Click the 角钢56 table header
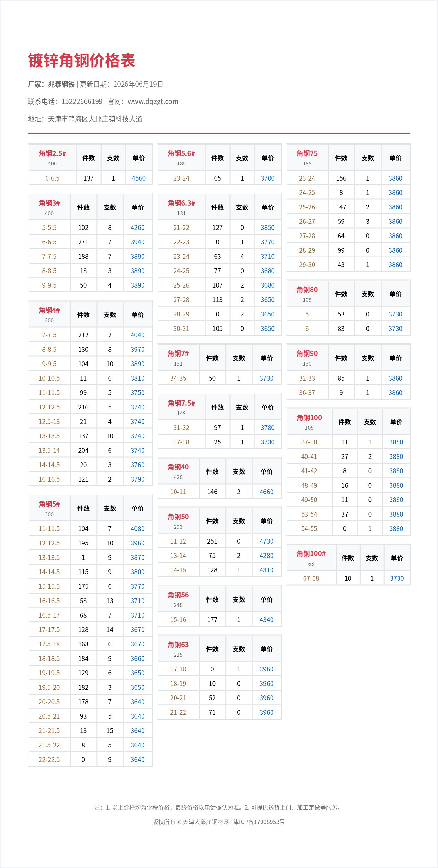438x868 pixels. click(178, 599)
